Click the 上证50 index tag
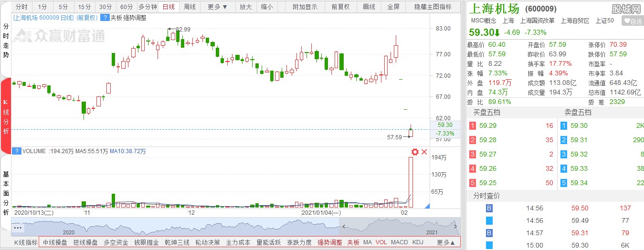Screen dimensions: 644x250 604,21
